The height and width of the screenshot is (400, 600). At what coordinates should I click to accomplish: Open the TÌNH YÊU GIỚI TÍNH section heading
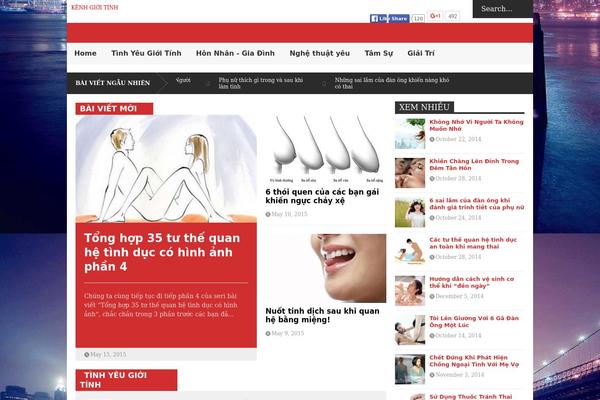coord(126,380)
